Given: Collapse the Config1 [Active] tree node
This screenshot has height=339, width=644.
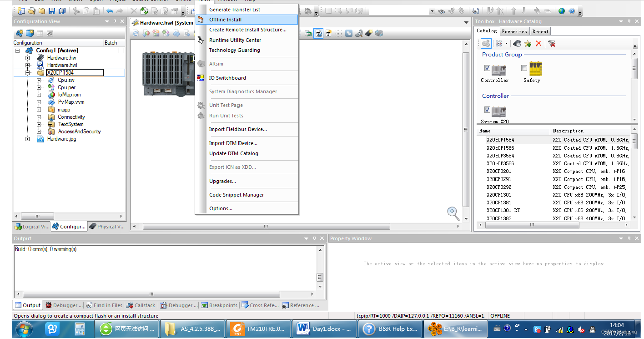Looking at the screenshot, I should pos(17,51).
